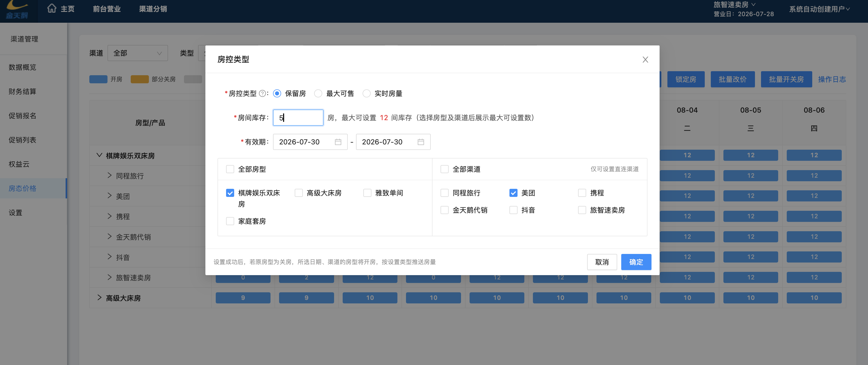Select the 实时房量 radio option
The width and height of the screenshot is (868, 365).
pyautogui.click(x=367, y=94)
